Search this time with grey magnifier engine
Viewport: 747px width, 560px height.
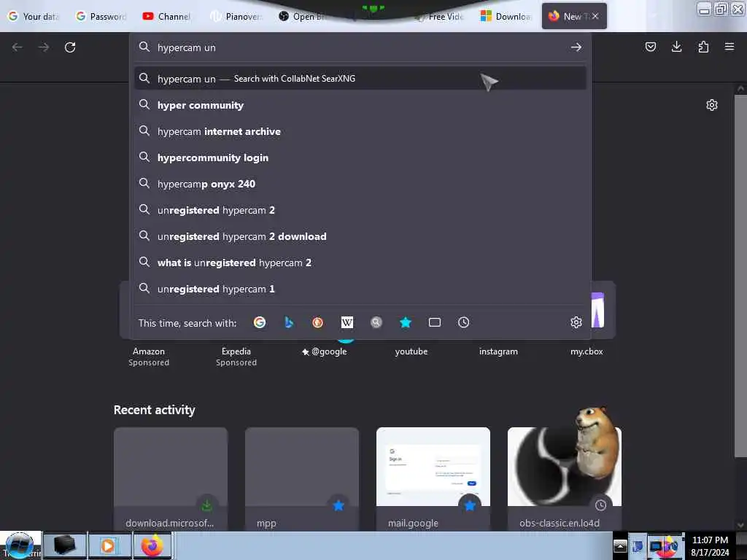point(376,322)
